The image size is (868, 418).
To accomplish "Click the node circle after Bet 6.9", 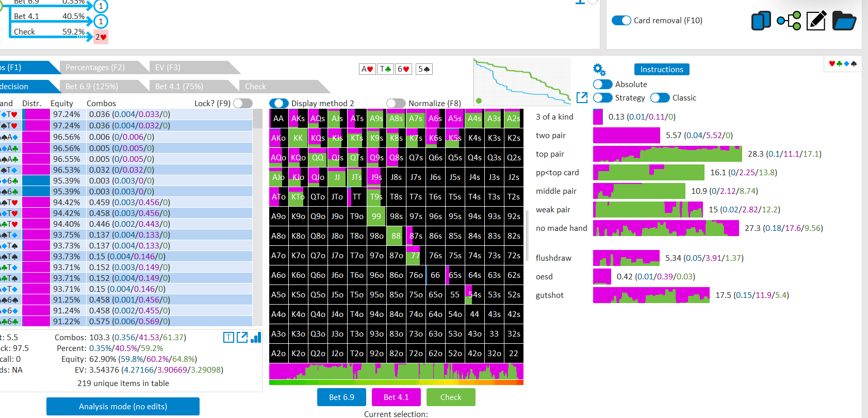I will point(101,6).
